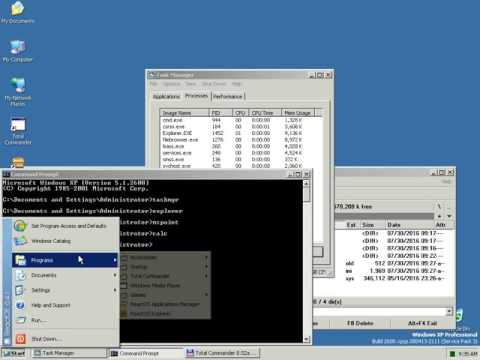Viewport: 480px width, 360px height.
Task: Expand the Settings submenu arrow
Action: point(115,290)
